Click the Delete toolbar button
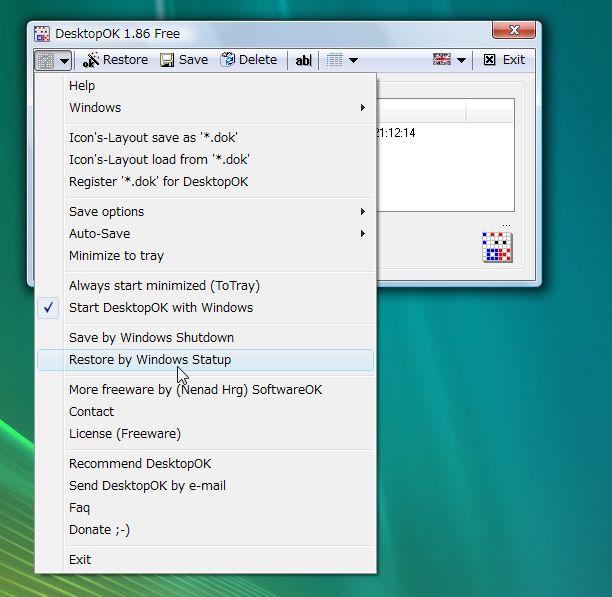Viewport: 612px width, 597px height. (249, 60)
